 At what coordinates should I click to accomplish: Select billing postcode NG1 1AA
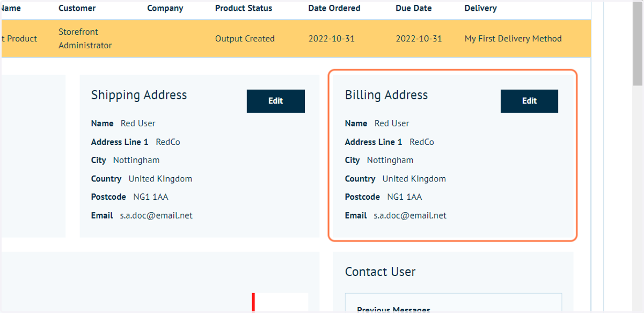point(405,197)
